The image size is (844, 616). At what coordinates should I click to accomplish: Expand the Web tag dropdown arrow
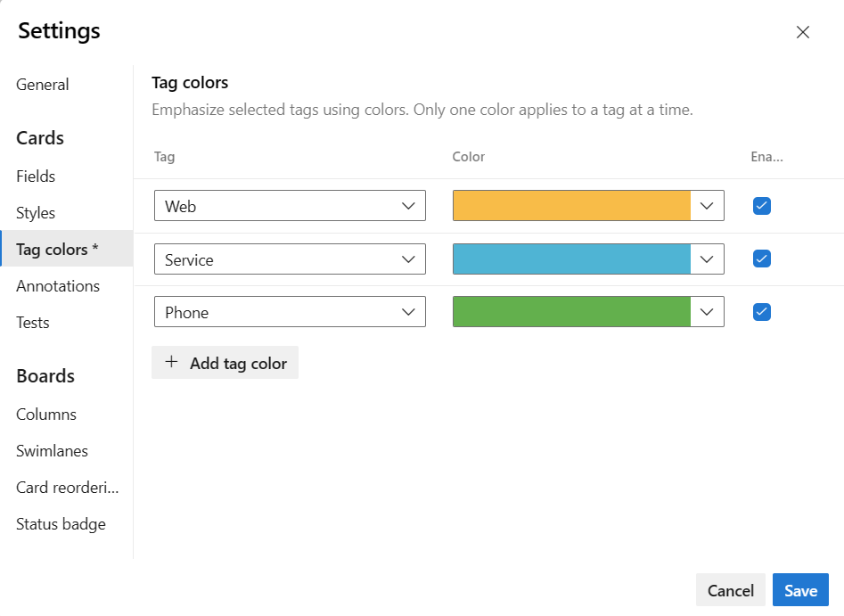click(x=408, y=206)
